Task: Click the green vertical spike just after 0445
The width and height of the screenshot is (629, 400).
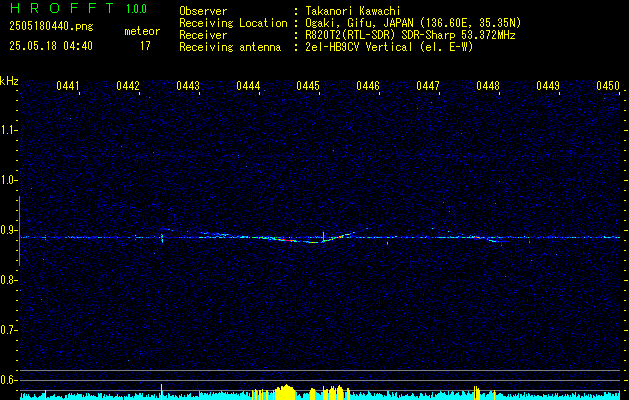Action: [323, 236]
